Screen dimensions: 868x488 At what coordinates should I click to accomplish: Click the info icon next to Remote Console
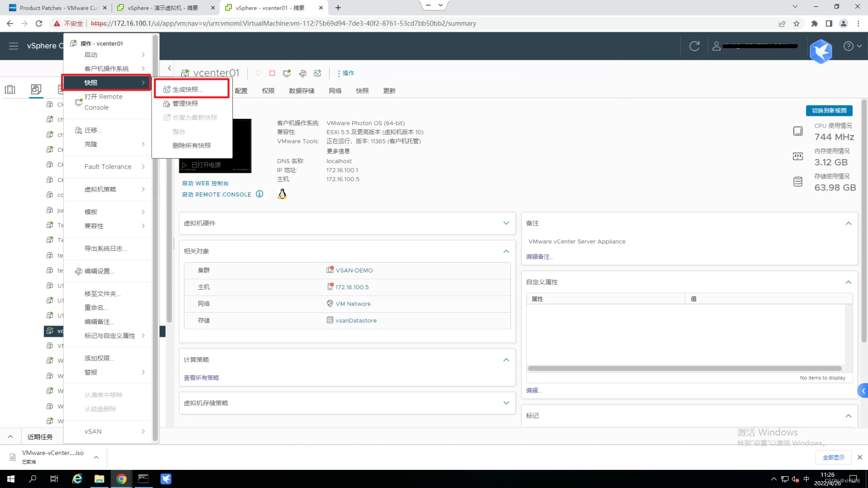tap(259, 194)
